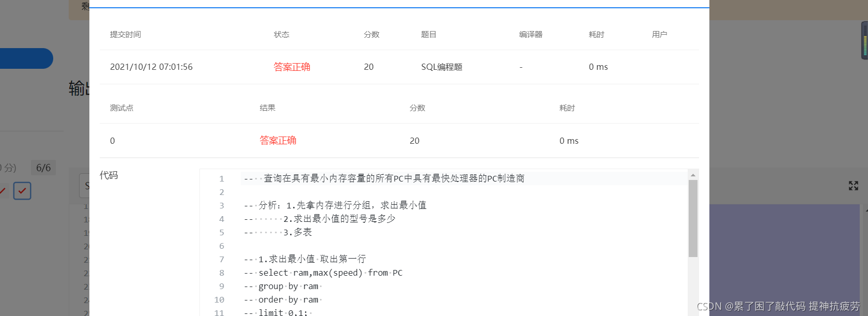The image size is (868, 316).
Task: Click the group by ram code line
Action: (283, 286)
